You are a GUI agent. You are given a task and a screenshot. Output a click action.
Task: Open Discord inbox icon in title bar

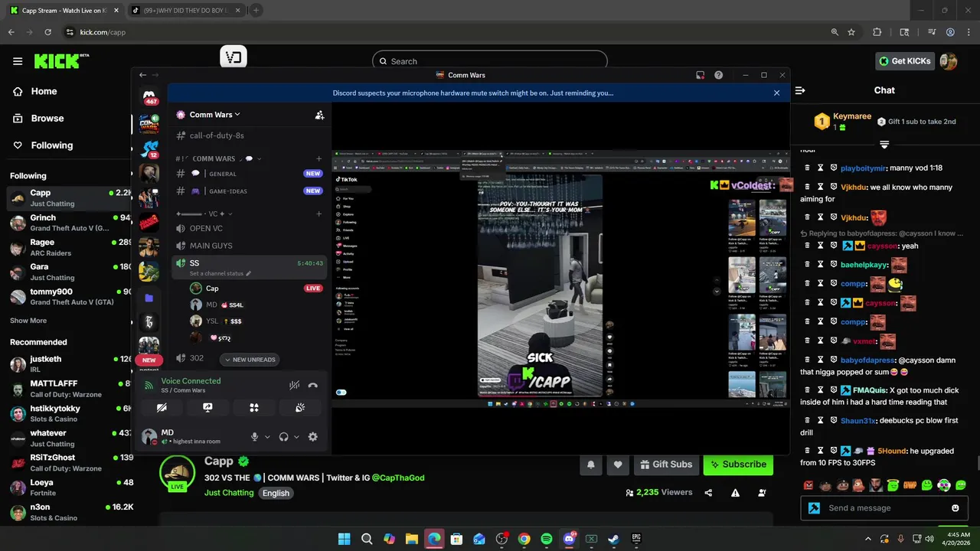700,75
